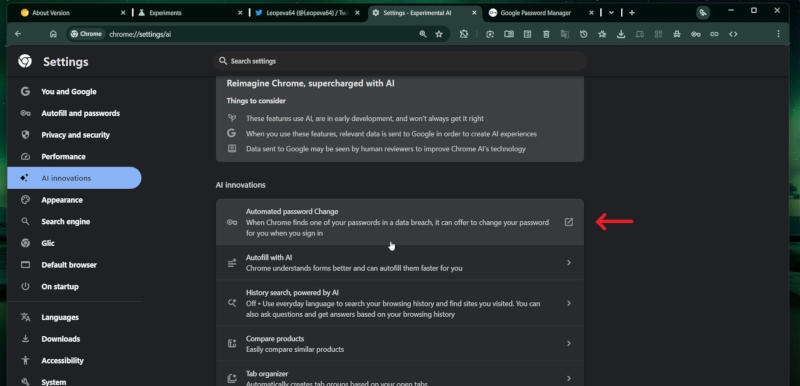
Task: Click the home icon in toolbar
Action: pyautogui.click(x=53, y=34)
